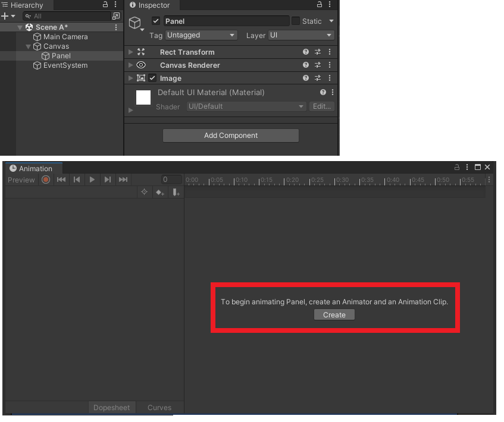Switch to Dopesheet view
The image size is (504, 422).
tap(111, 408)
